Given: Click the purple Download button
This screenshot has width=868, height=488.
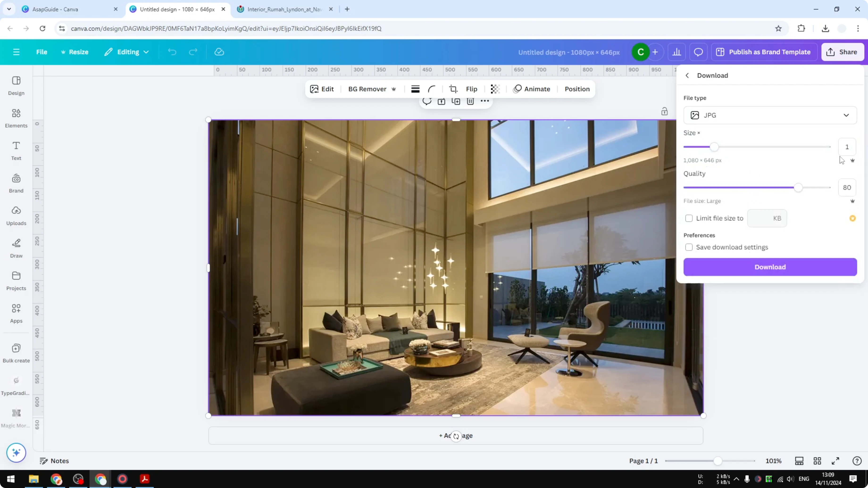Looking at the screenshot, I should (x=770, y=267).
